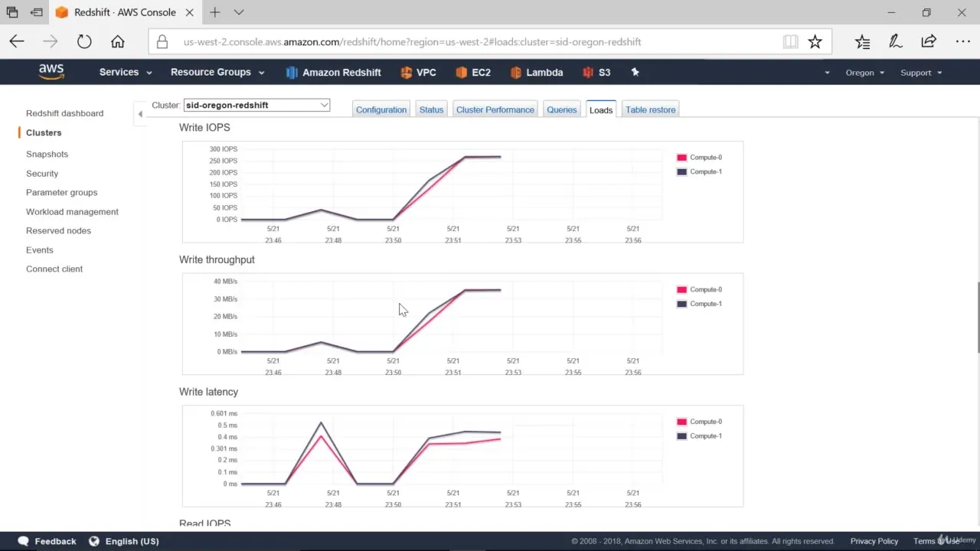Click the share page icon
980x551 pixels.
click(929, 42)
